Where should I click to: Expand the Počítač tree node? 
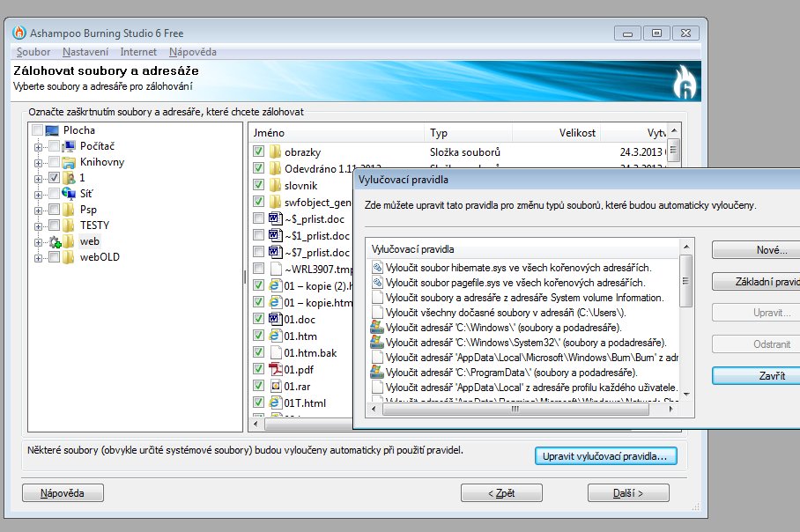click(x=38, y=147)
